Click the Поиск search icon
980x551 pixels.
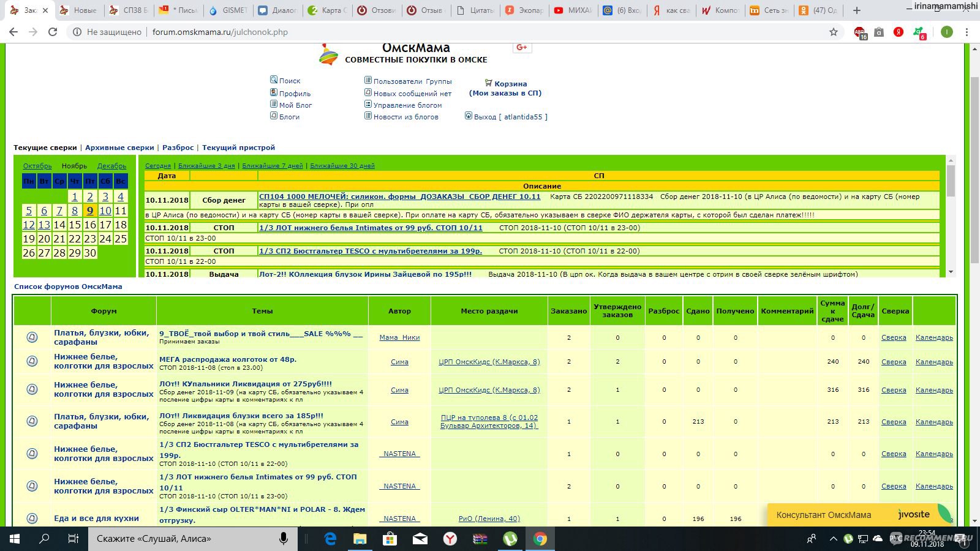[x=274, y=80]
